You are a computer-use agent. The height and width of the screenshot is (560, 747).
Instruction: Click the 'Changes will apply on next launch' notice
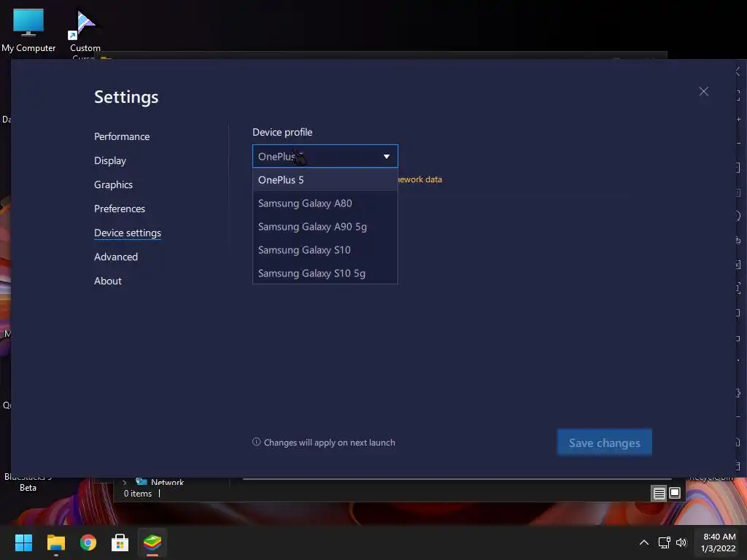click(329, 443)
